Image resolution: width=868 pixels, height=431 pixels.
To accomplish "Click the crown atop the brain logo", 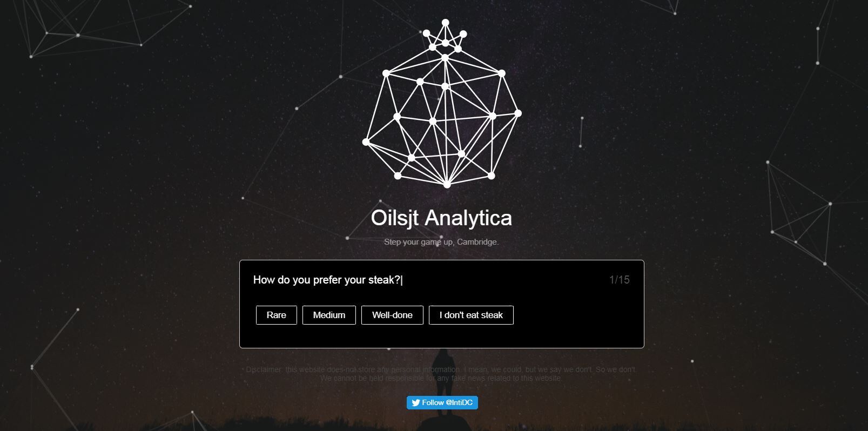I will (x=445, y=37).
